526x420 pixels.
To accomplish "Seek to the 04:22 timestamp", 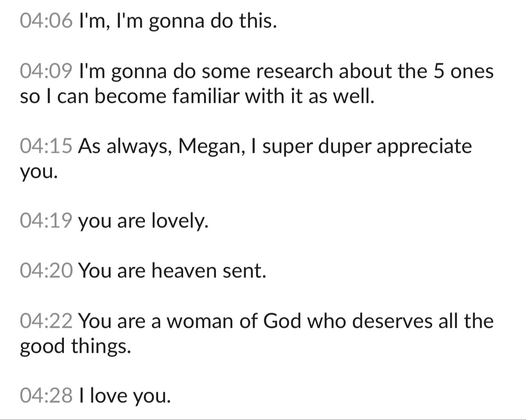I will tap(46, 321).
